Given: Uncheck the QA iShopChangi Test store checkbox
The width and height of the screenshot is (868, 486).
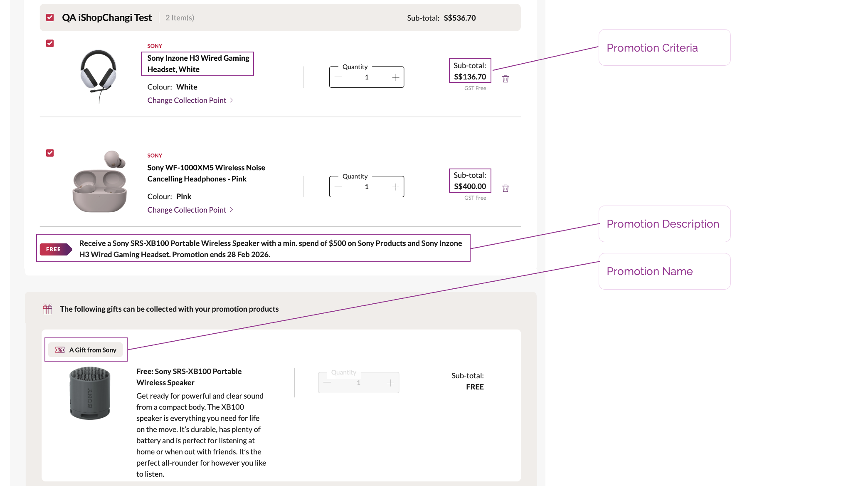Looking at the screenshot, I should tap(50, 17).
